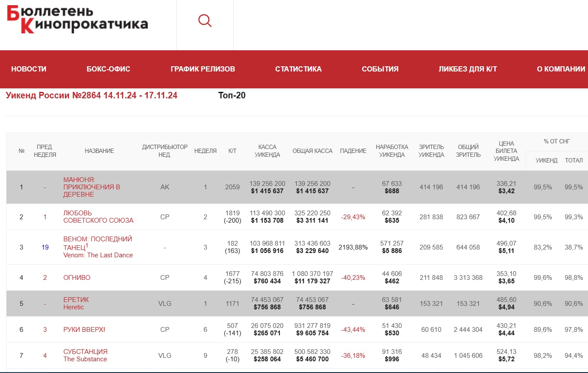
Task: Open the СОБЫТИЯ menu item
Action: click(380, 69)
